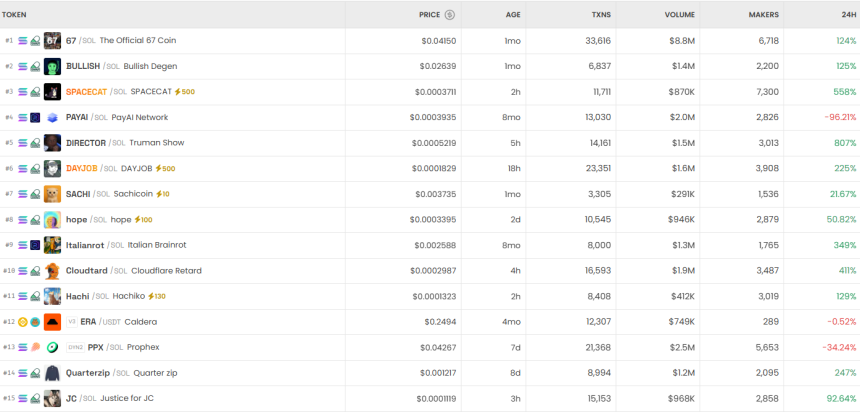Viewport: 860px width, 412px height.
Task: Sort table by the AGE column
Action: click(512, 15)
